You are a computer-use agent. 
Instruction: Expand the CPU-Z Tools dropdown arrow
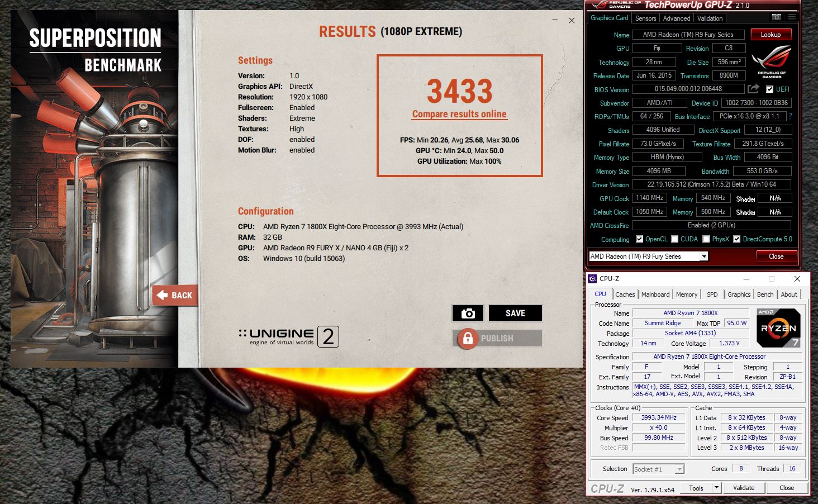coord(716,488)
